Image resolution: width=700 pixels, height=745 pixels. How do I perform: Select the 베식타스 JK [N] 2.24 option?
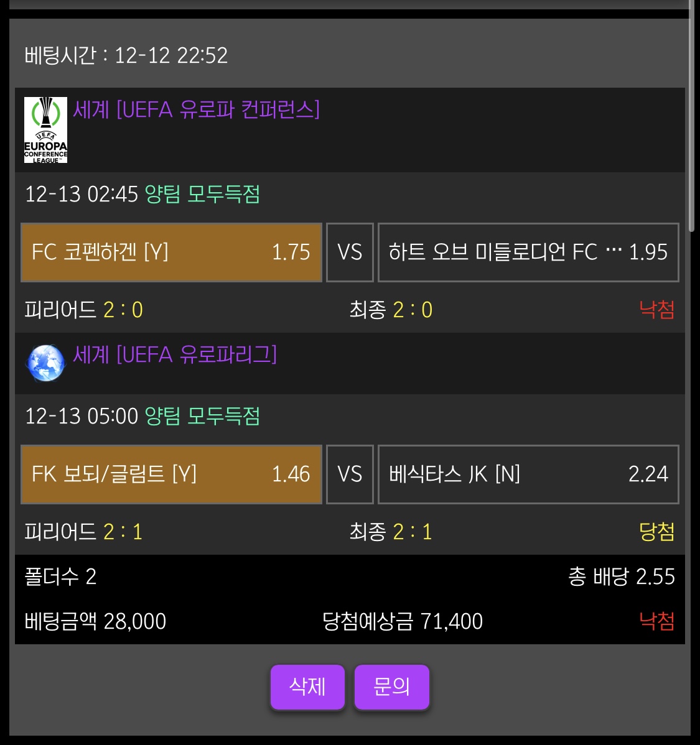tap(528, 474)
